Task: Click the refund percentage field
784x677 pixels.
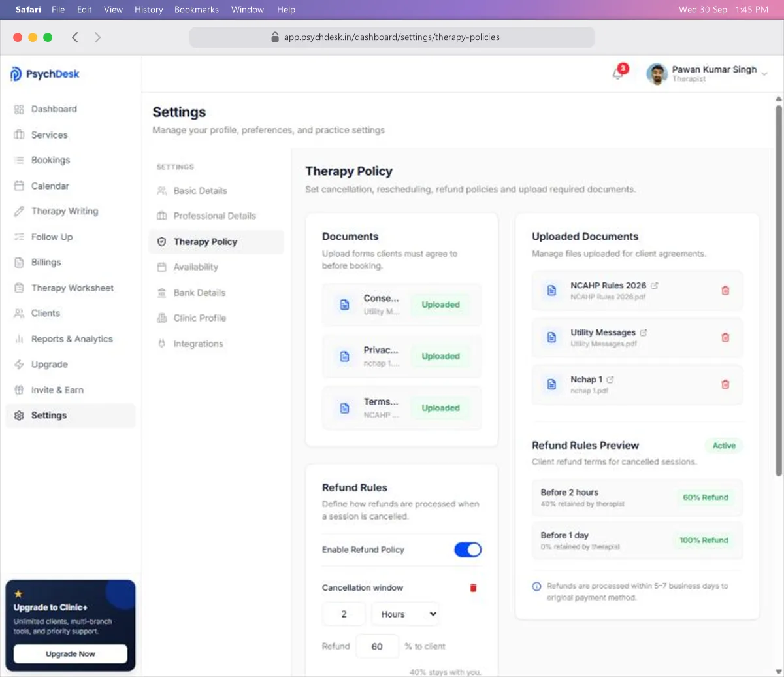Action: (377, 646)
